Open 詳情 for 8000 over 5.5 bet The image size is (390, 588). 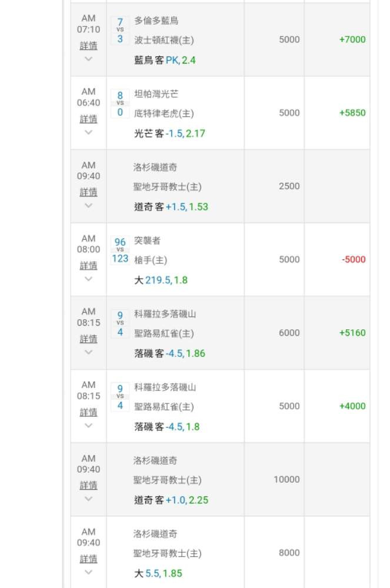tap(88, 559)
